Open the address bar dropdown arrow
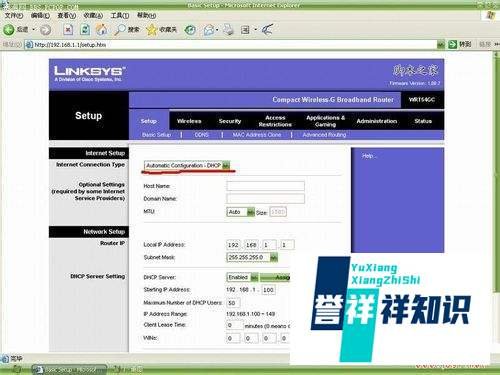The height and width of the screenshot is (375, 500). coord(441,44)
